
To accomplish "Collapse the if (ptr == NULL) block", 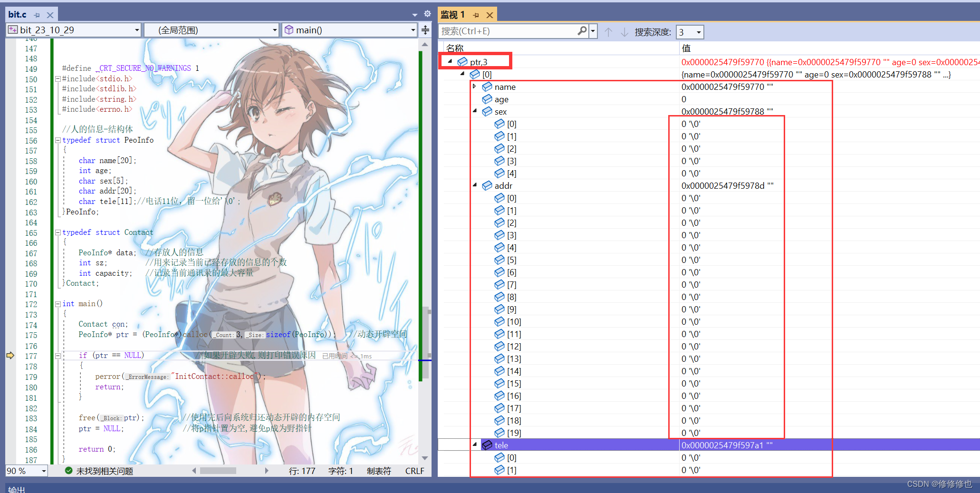I will click(x=58, y=356).
